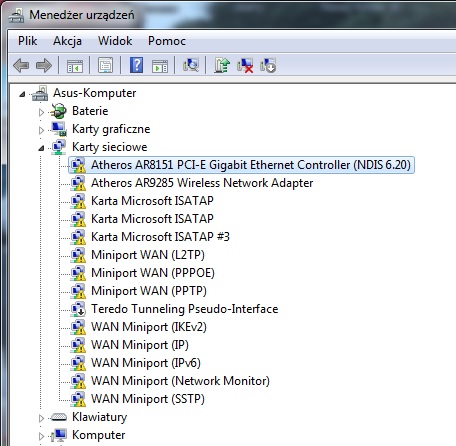
Task: Select Teredo Tunneling Pseudo-Interface device
Action: pos(184,309)
